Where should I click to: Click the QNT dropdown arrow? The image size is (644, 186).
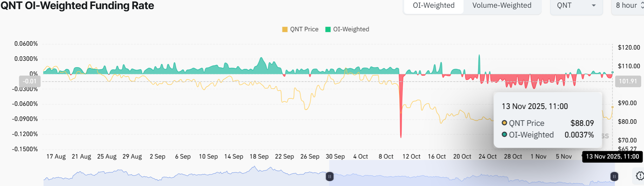coord(594,6)
